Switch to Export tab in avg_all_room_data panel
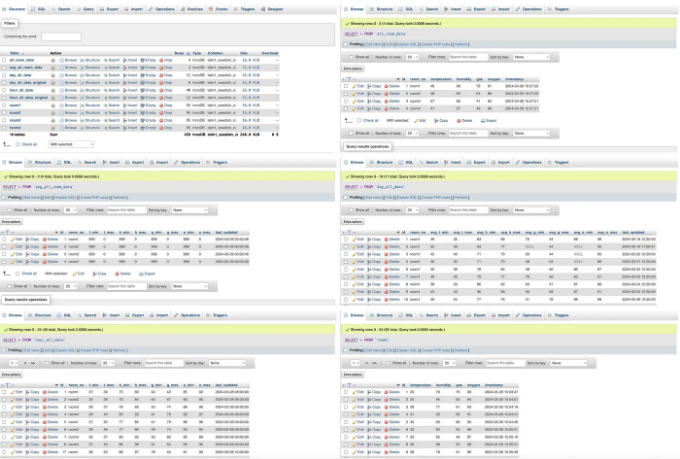The height and width of the screenshot is (459, 680). coord(134,162)
